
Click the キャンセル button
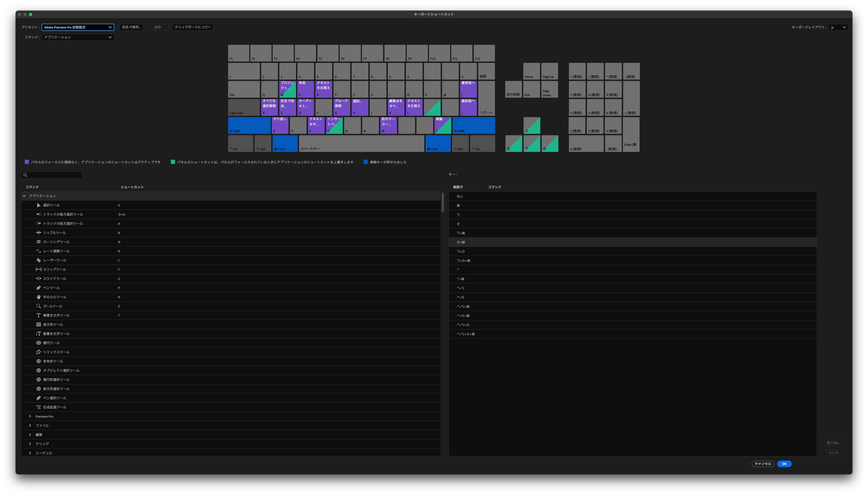763,464
